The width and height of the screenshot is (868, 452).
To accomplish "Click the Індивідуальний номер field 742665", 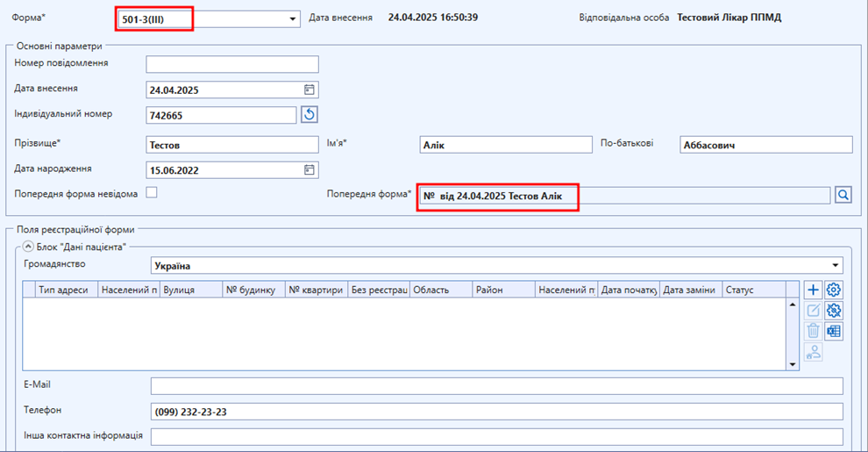I will [x=222, y=115].
